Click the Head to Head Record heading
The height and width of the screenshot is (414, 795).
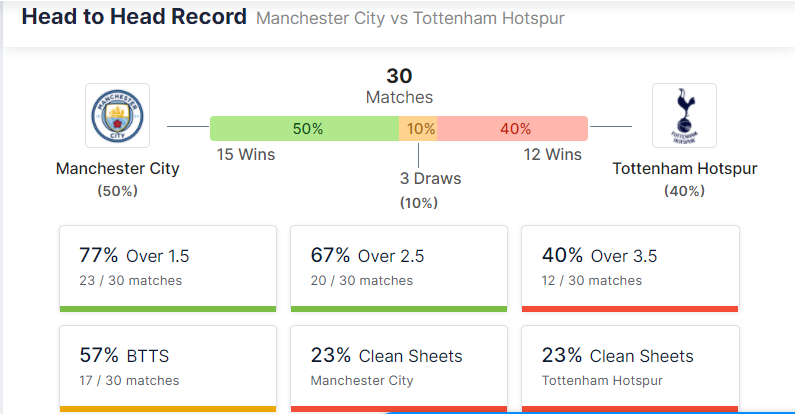133,17
